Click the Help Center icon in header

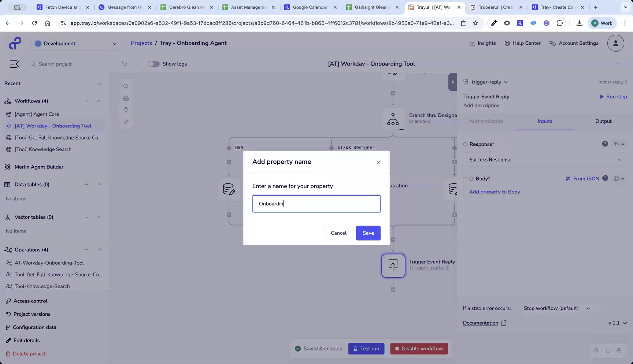click(507, 43)
